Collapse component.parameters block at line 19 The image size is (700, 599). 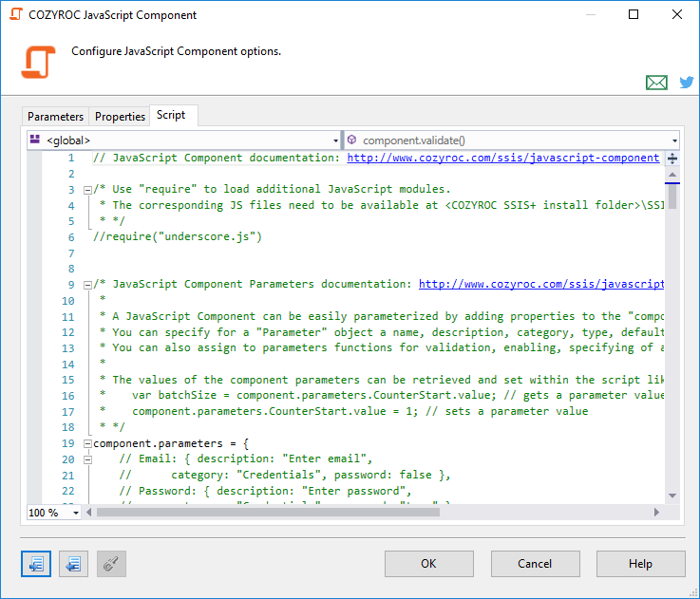pos(88,443)
